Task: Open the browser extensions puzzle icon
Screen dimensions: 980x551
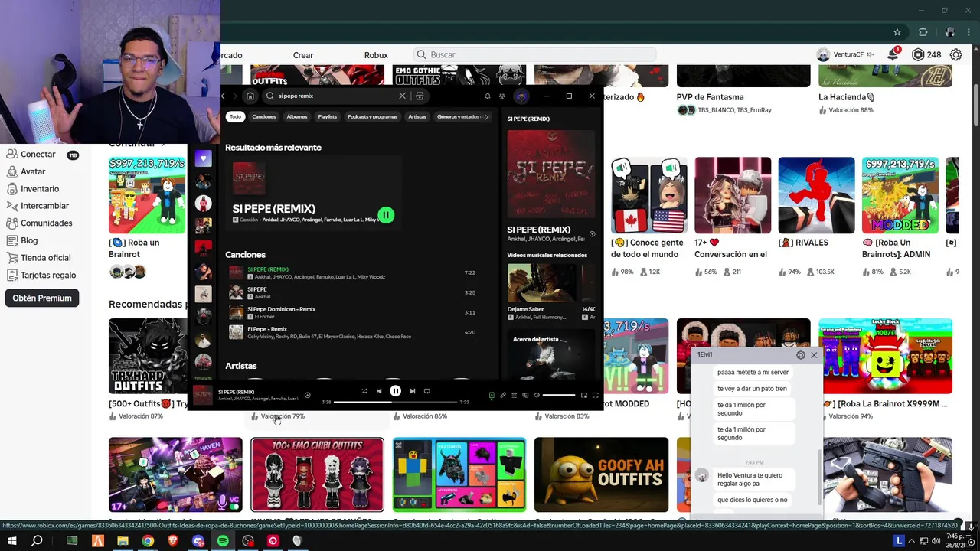Action: click(x=923, y=32)
